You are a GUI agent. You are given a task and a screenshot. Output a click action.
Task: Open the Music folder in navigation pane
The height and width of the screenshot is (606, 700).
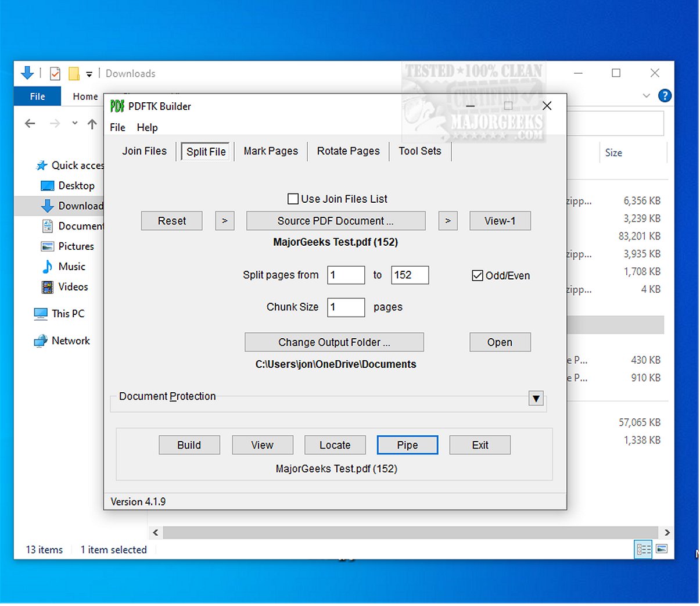pyautogui.click(x=71, y=267)
